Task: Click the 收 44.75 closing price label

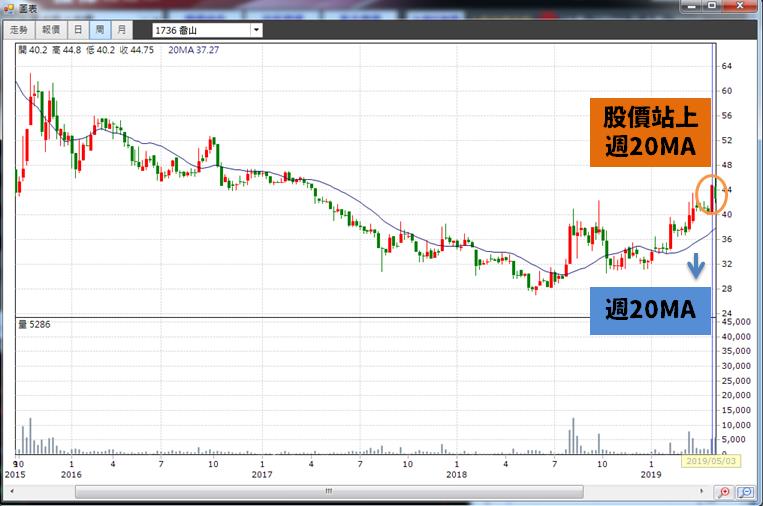Action: coord(137,50)
